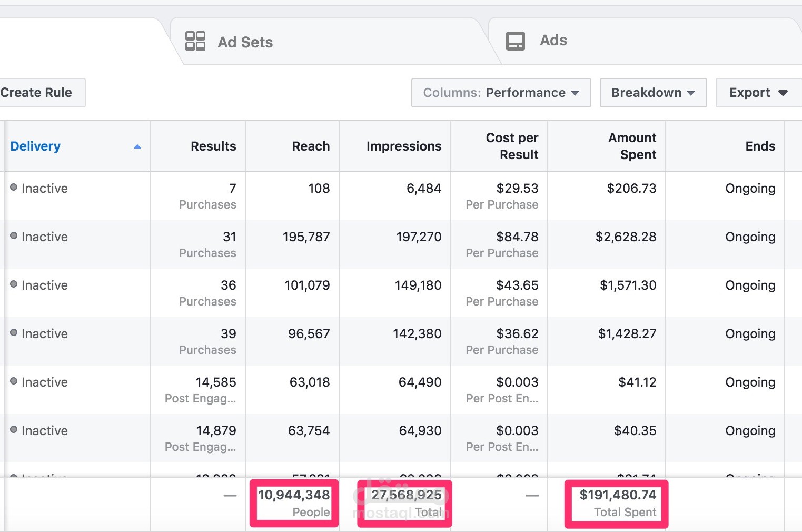This screenshot has width=802, height=532.
Task: Click the inactive status dot for the $2,628.28 row
Action: pyautogui.click(x=14, y=236)
